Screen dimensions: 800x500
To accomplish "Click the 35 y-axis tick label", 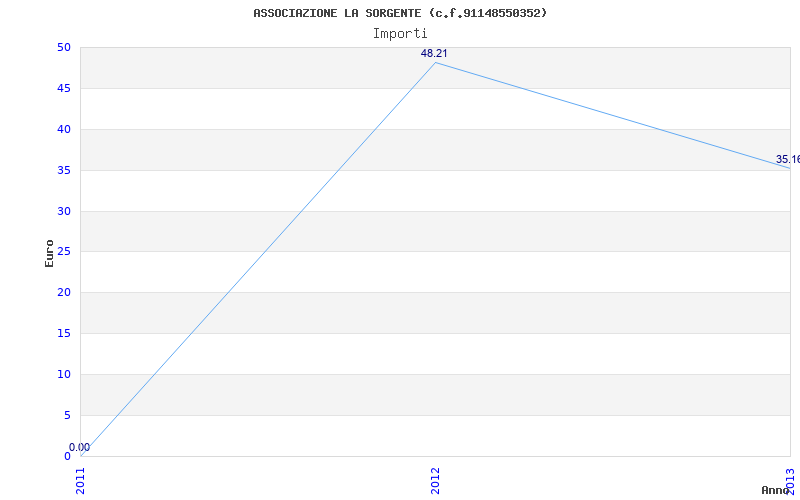I will coord(64,170).
